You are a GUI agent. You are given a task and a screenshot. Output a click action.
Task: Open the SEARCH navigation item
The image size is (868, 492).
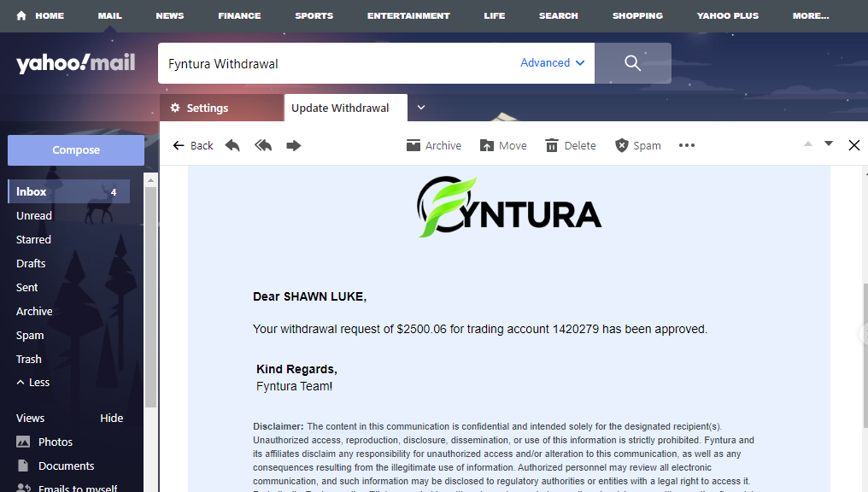(x=559, y=15)
